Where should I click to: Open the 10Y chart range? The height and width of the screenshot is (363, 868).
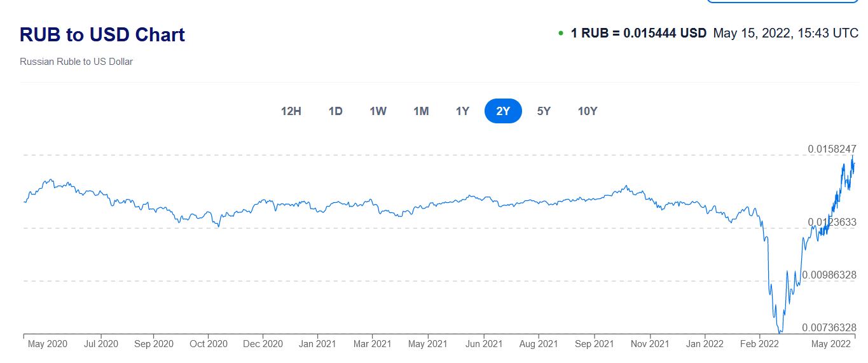point(588,111)
